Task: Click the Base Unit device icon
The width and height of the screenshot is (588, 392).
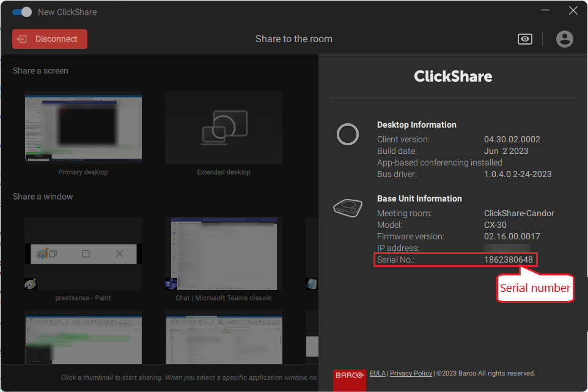Action: [348, 208]
